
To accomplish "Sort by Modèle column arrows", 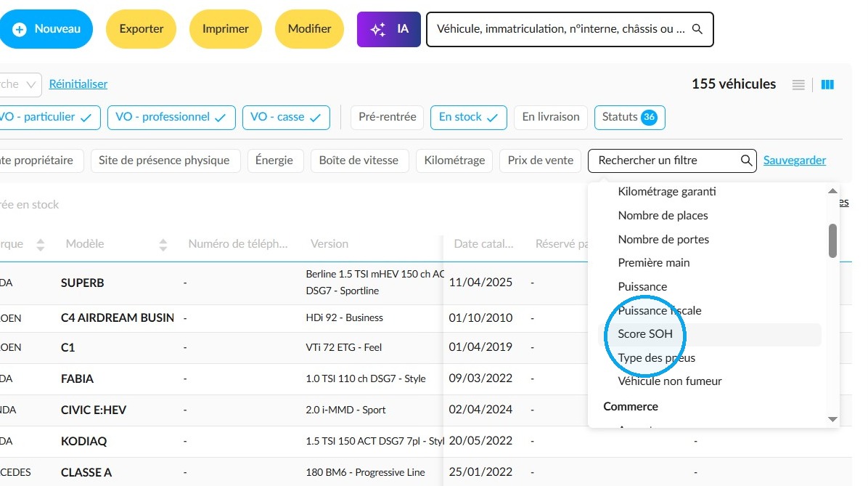I will click(163, 244).
